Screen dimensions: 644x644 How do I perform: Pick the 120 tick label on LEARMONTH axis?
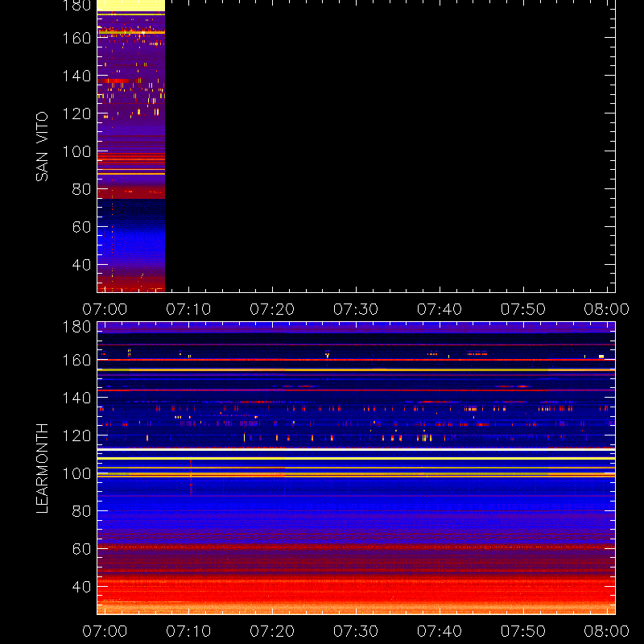tap(76, 436)
